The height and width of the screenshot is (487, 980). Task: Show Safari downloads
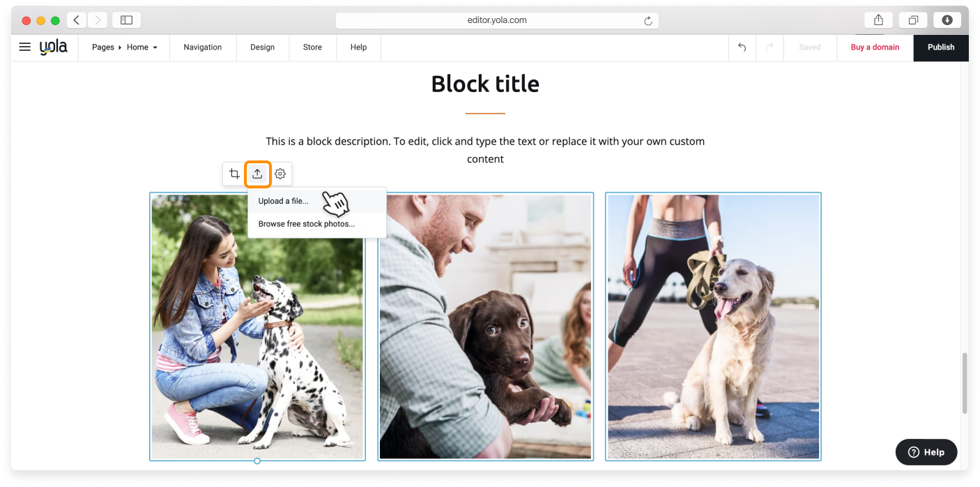tap(947, 20)
